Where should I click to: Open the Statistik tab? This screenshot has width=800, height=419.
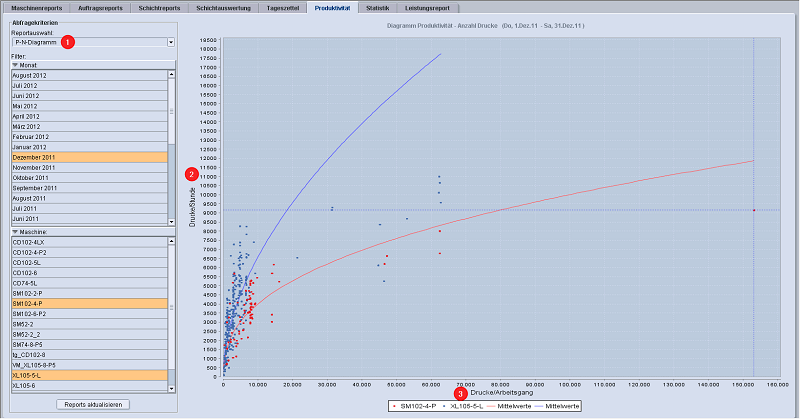pos(377,7)
